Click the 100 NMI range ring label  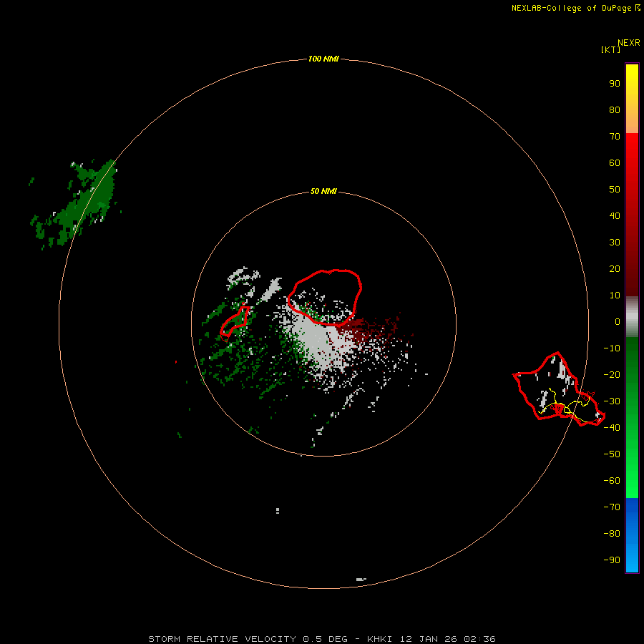point(323,59)
